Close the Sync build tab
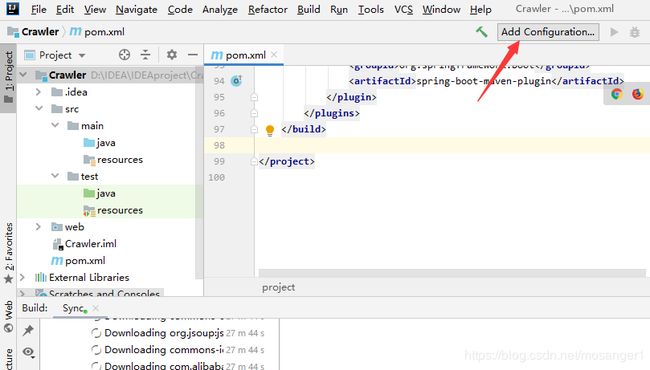 [96, 308]
